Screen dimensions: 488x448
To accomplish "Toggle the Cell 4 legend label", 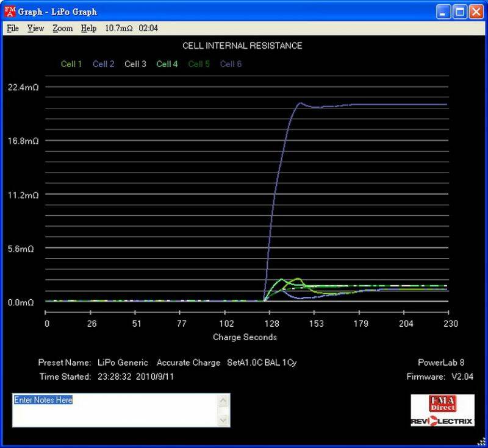I will coord(167,64).
